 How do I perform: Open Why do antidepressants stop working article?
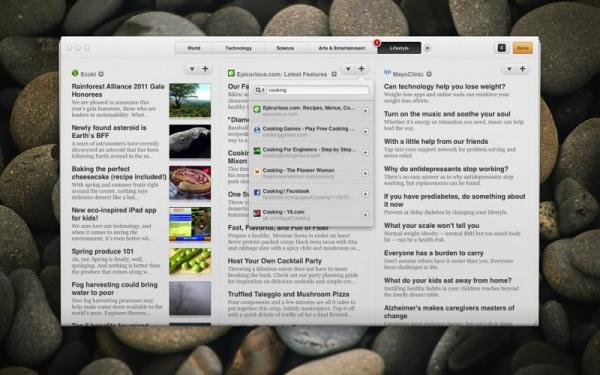pos(446,169)
